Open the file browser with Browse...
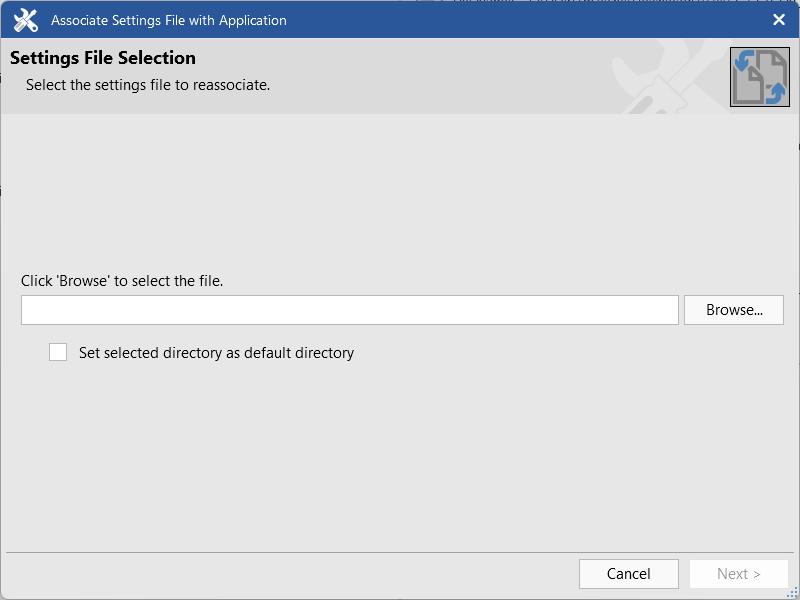 click(734, 310)
